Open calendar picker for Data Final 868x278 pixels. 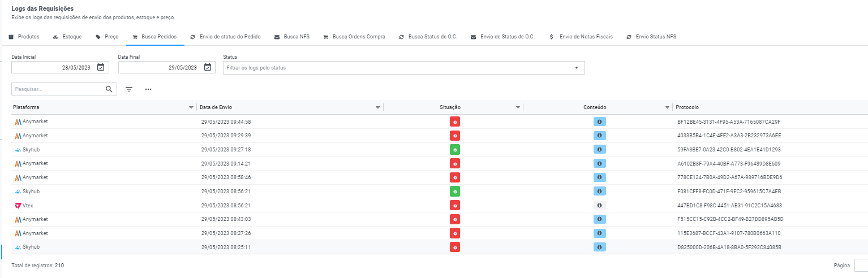click(x=207, y=67)
